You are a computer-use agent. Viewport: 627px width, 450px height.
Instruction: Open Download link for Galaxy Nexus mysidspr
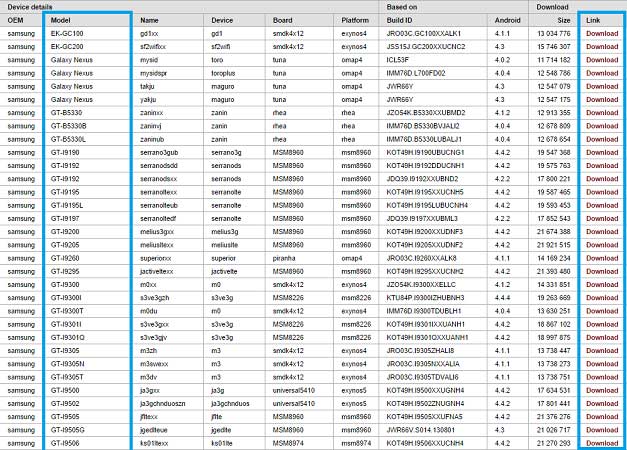pos(602,73)
